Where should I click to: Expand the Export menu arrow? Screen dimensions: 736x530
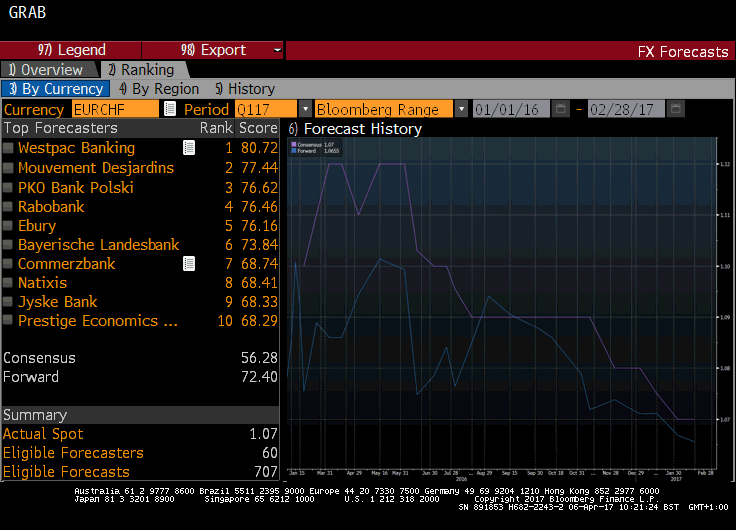[277, 50]
